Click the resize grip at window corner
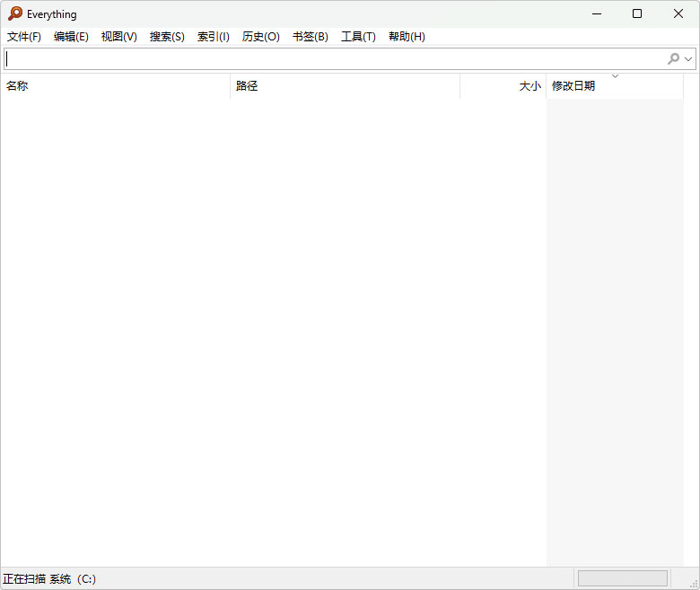The image size is (700, 590). click(694, 584)
